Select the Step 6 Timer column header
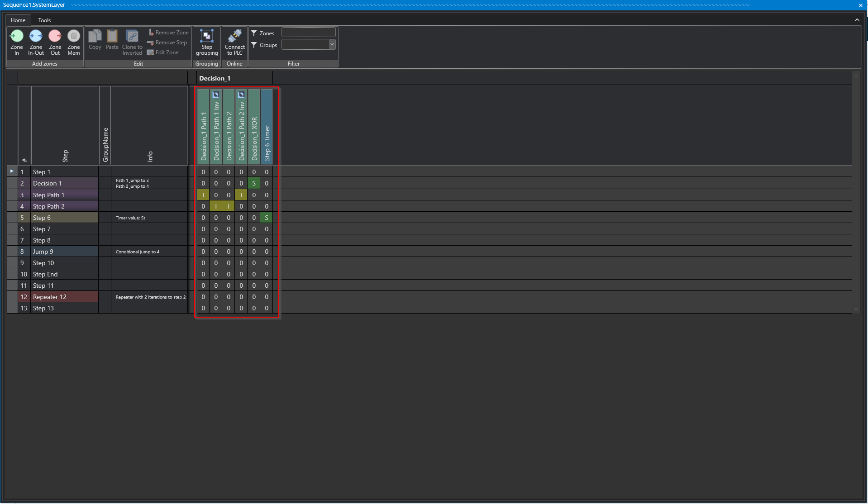 coord(267,127)
